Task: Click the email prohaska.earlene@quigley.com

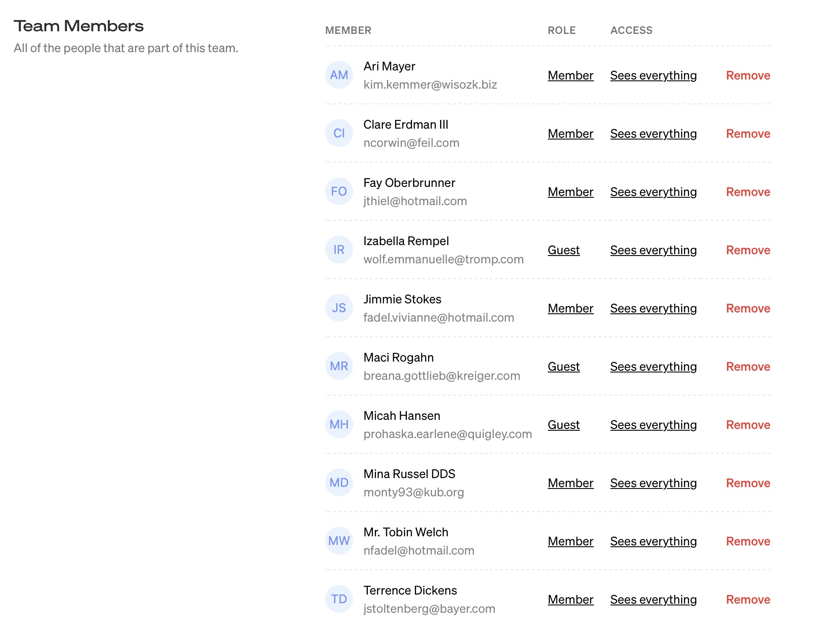Action: point(448,434)
